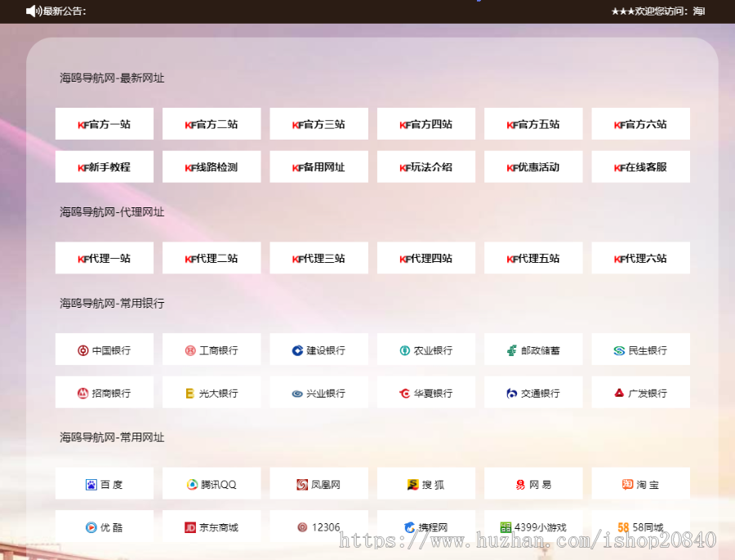Open the 线路检测 line check page

tap(212, 167)
